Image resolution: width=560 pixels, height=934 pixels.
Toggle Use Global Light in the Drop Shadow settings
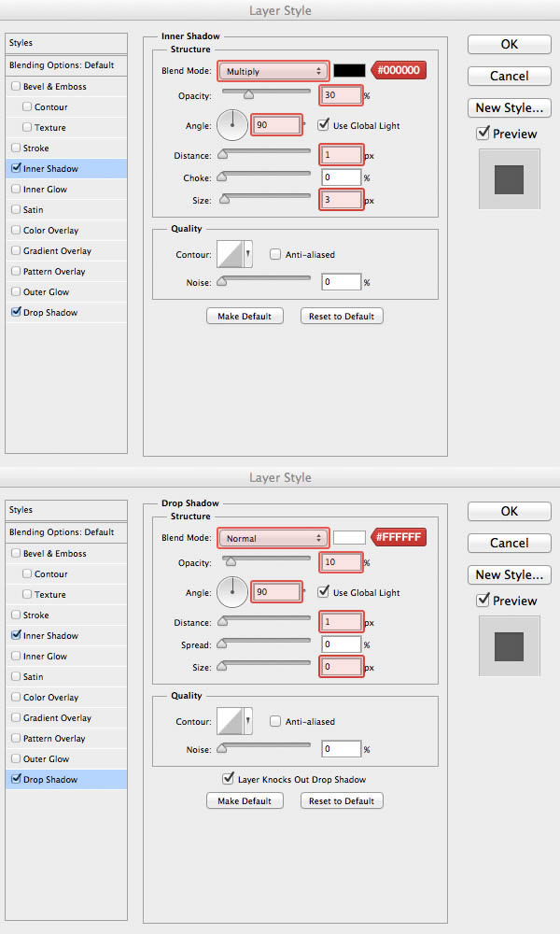click(x=324, y=591)
